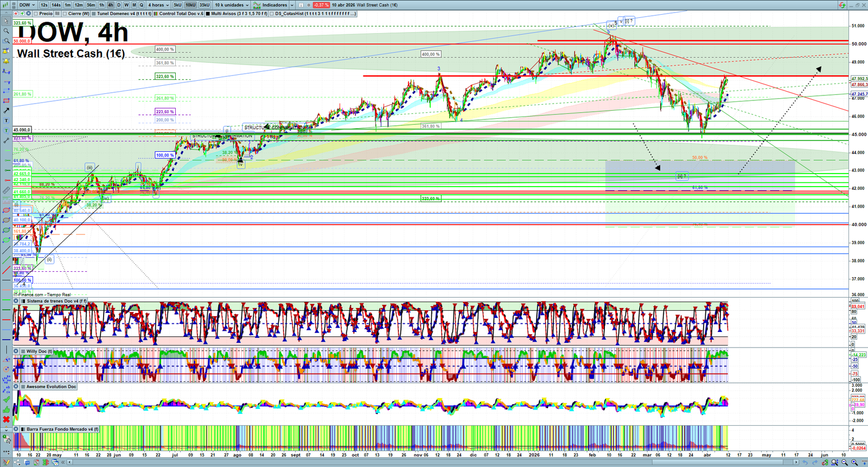
Task: Select the diagonal arrow drawing tool
Action: click(x=6, y=111)
